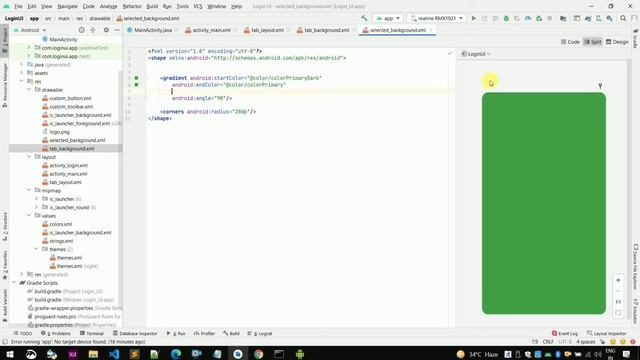
Task: Click the Project Structure folder icon in toolbar
Action: pyautogui.click(x=563, y=18)
